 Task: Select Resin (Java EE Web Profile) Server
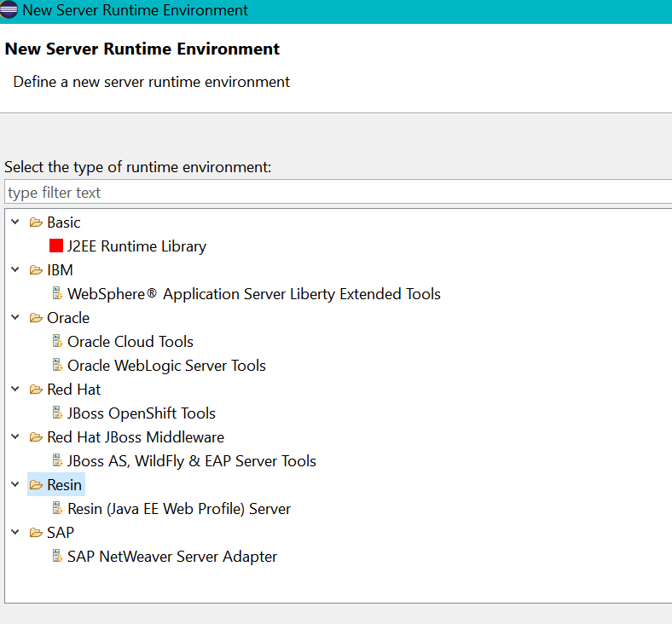tap(179, 509)
